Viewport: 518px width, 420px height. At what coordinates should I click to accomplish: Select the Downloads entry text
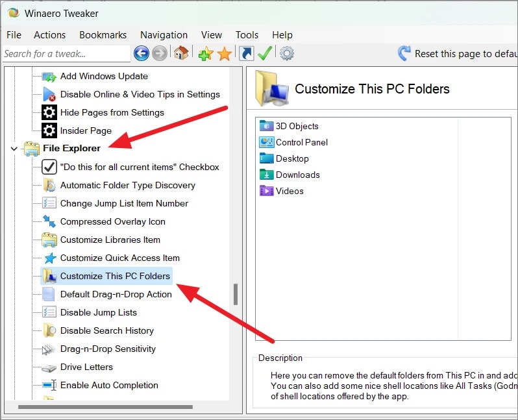click(x=298, y=175)
